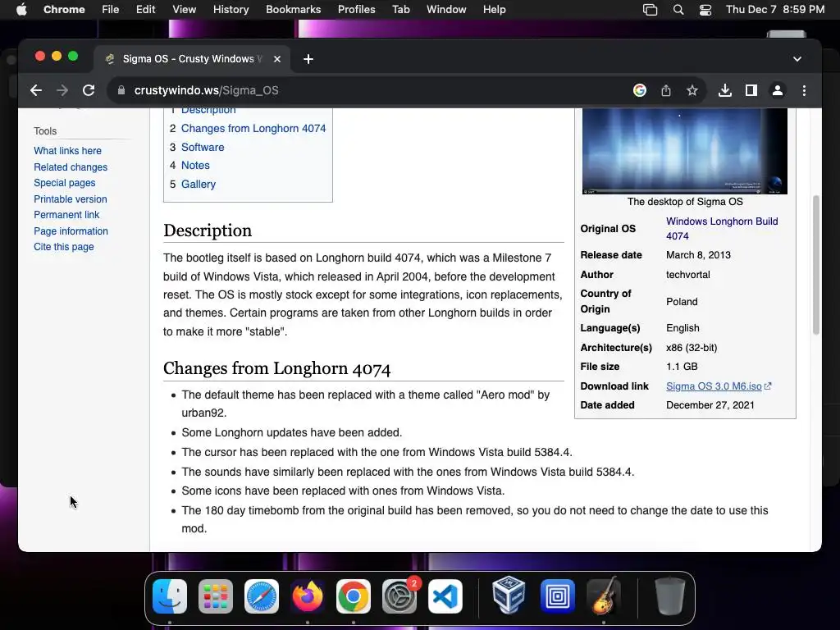Open Finder from the dock
The height and width of the screenshot is (630, 840).
(170, 596)
